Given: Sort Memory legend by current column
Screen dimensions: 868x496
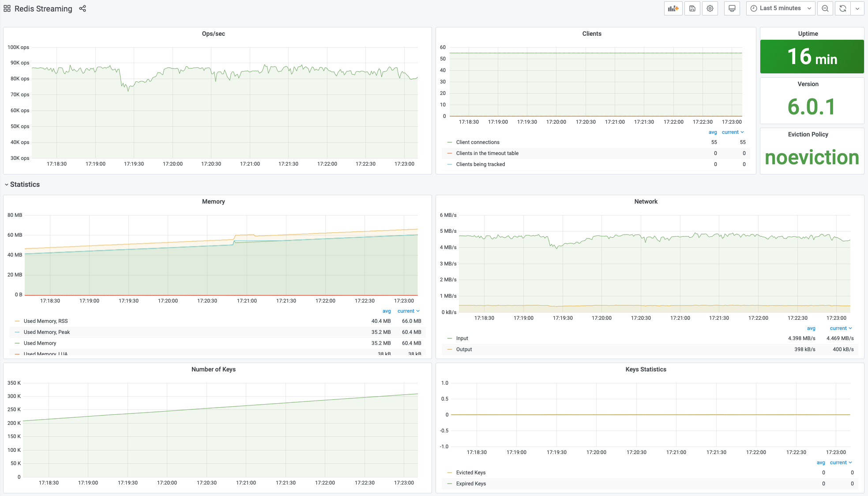Looking at the screenshot, I should 406,311.
